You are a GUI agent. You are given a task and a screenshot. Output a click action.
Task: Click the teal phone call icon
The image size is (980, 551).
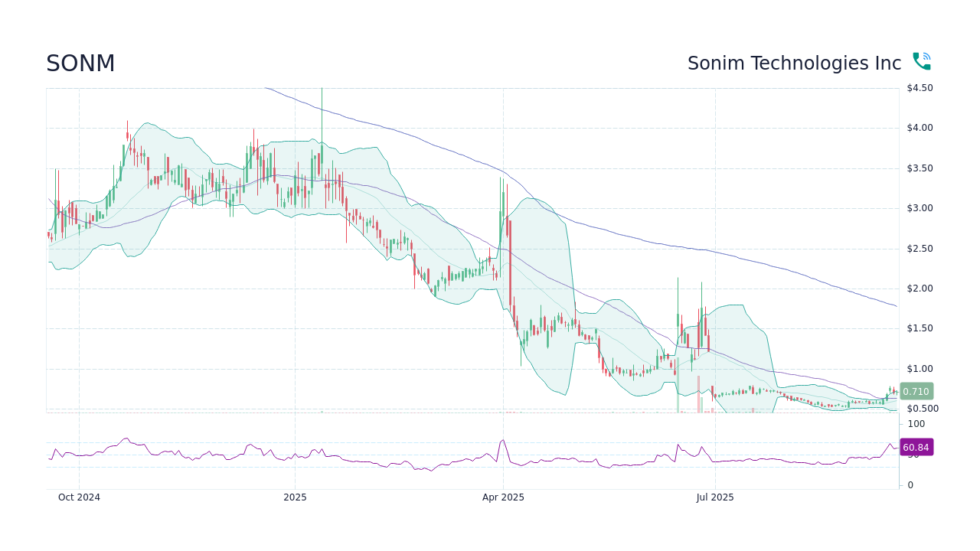pyautogui.click(x=921, y=60)
